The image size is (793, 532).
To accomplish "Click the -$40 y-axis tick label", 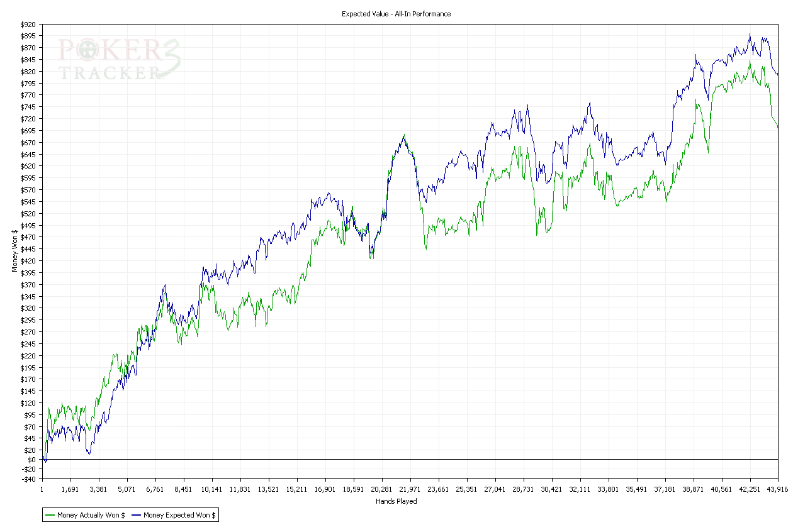I will (28, 479).
